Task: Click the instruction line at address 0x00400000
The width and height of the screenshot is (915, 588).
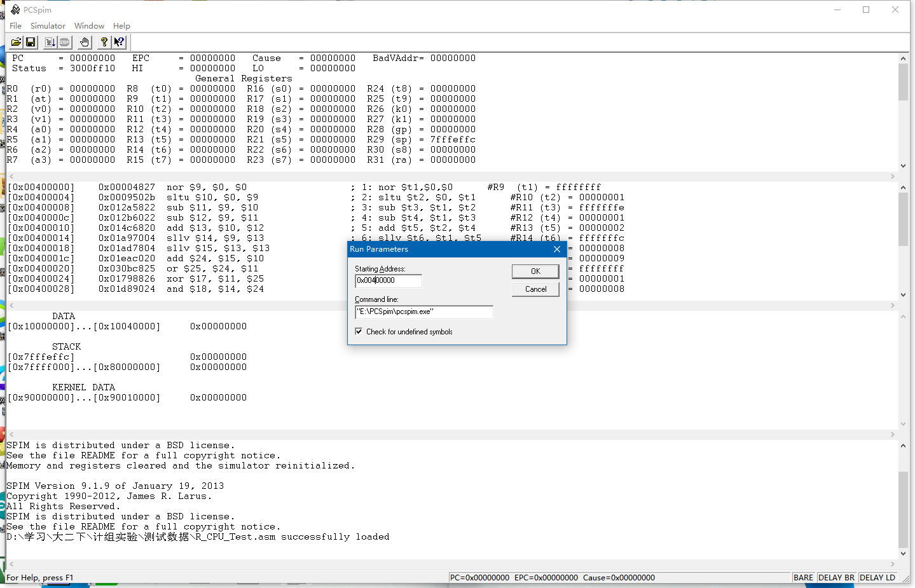Action: point(304,188)
